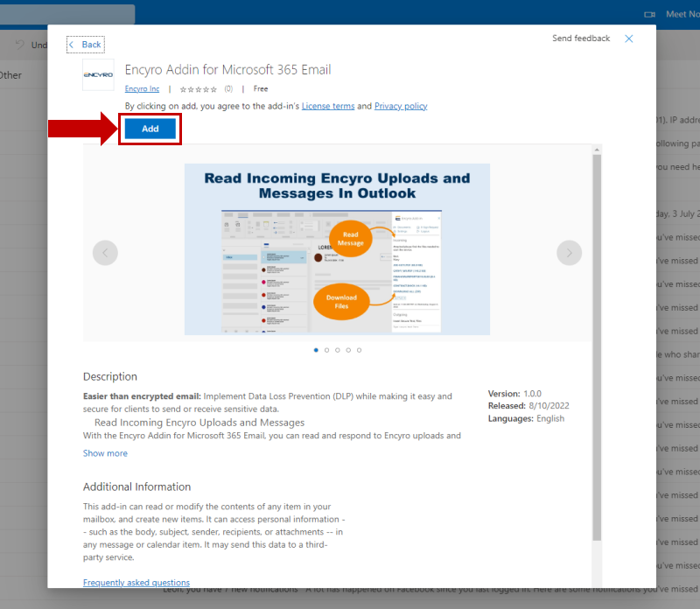
Task: Click the 'Released: 8/10/2022' text
Action: [x=528, y=406]
